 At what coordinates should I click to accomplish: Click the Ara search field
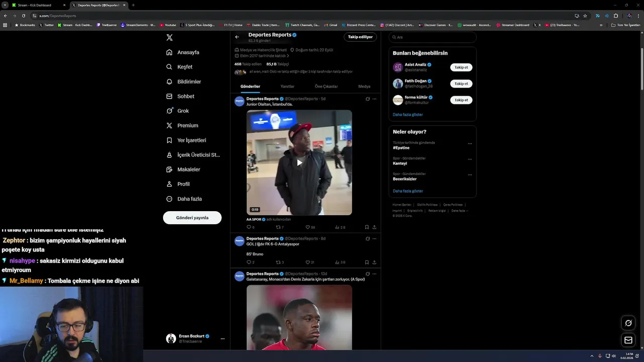[x=432, y=37]
